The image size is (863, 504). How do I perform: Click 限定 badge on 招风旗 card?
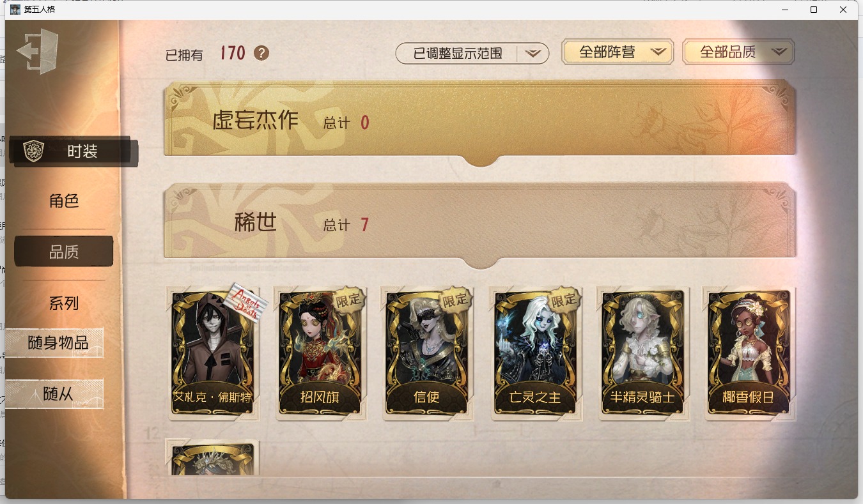pyautogui.click(x=348, y=298)
